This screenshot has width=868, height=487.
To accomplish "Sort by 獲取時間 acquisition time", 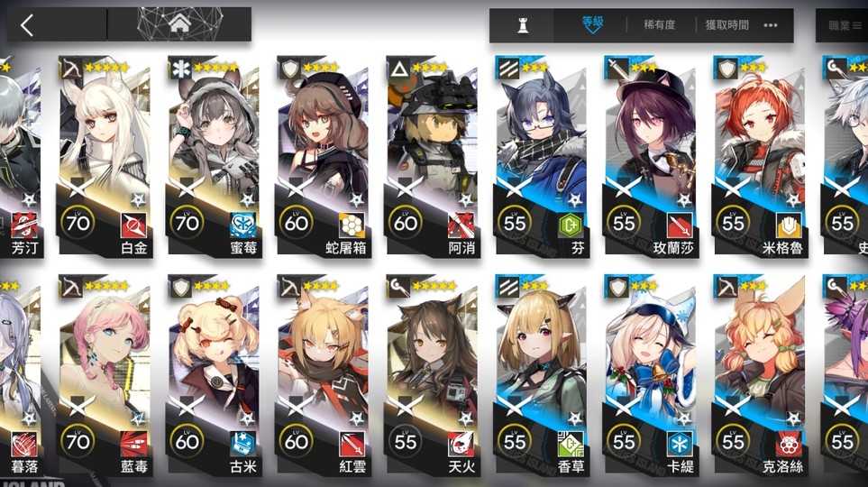I will pos(726,25).
